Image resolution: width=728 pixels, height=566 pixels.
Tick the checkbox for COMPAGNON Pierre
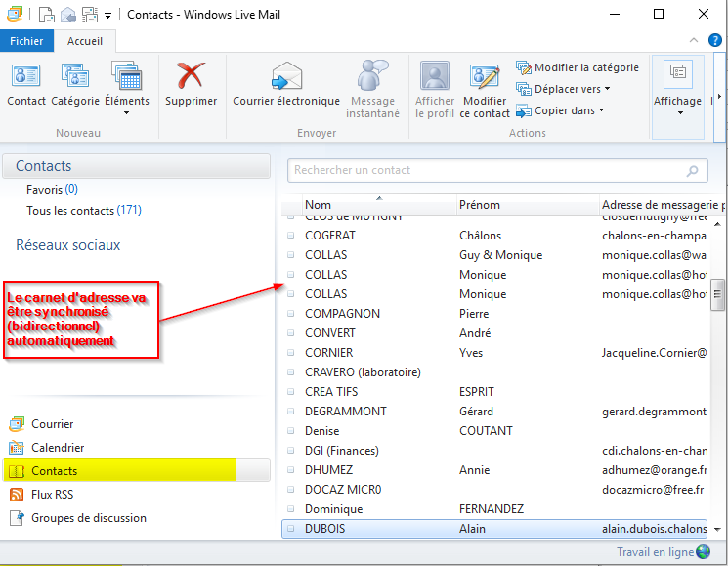click(290, 314)
